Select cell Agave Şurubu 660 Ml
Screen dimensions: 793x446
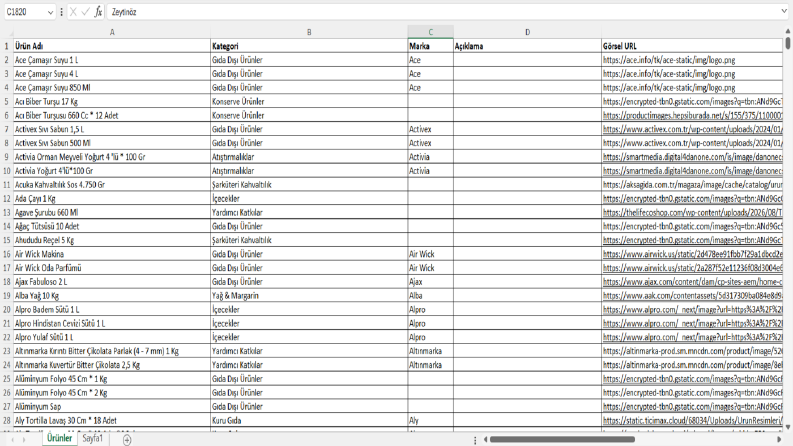point(112,212)
